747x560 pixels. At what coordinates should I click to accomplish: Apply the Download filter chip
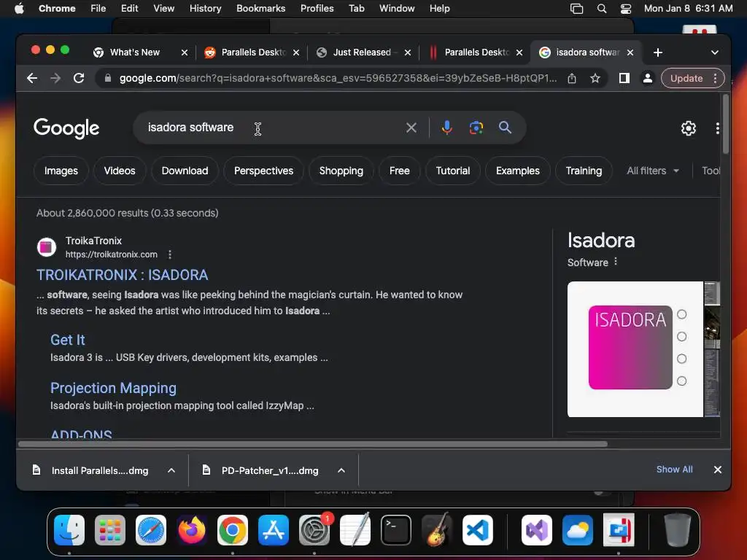coord(185,171)
